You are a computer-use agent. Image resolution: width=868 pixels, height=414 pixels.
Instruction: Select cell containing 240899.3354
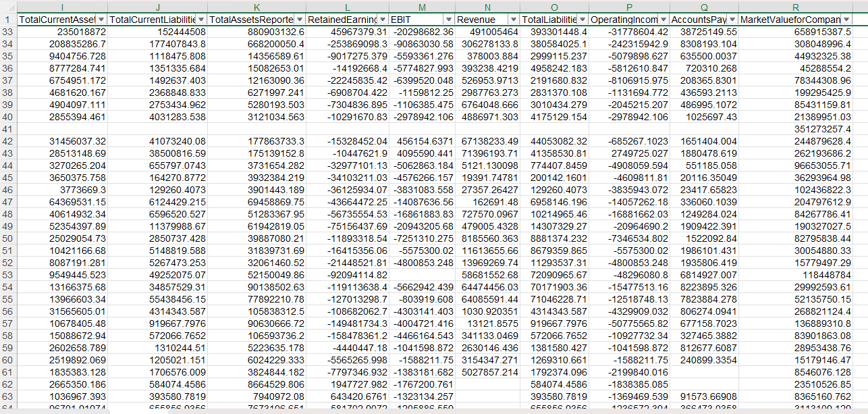[704, 360]
